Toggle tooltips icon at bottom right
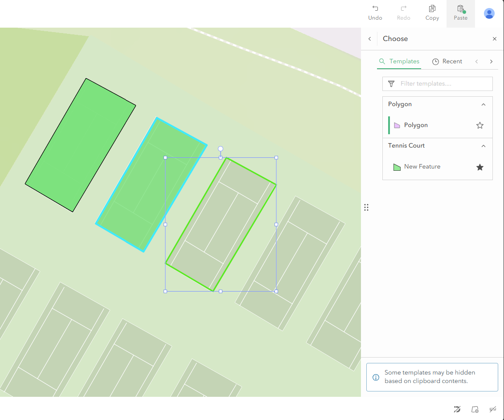This screenshot has width=504, height=420. click(492, 409)
